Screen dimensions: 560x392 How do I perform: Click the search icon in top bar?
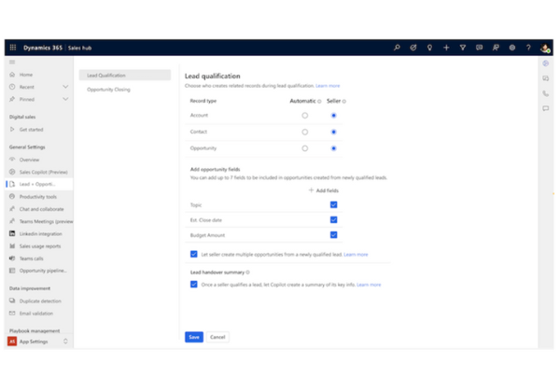tap(397, 48)
